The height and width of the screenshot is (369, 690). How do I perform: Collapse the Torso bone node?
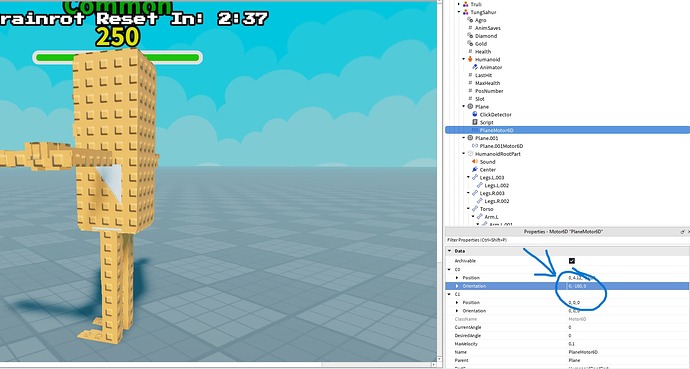(469, 209)
